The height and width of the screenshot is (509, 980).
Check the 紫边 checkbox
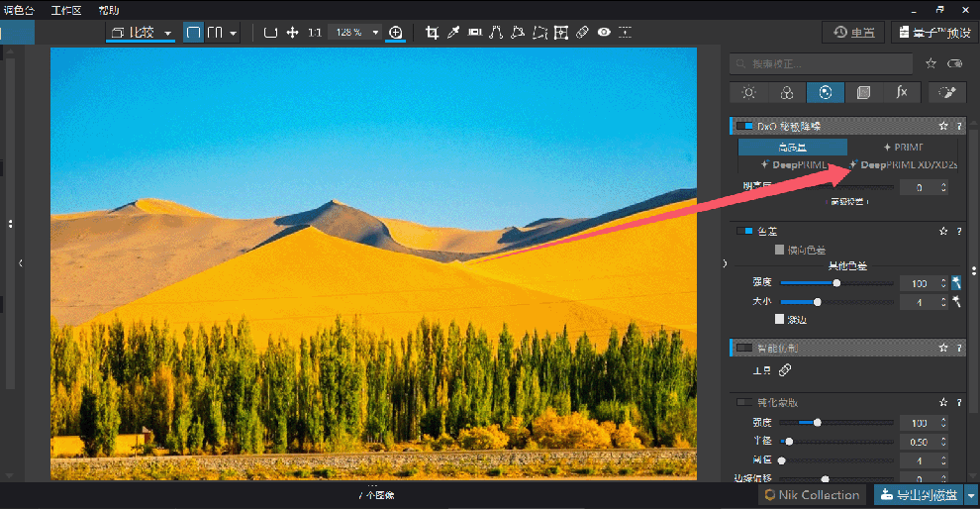pos(779,319)
